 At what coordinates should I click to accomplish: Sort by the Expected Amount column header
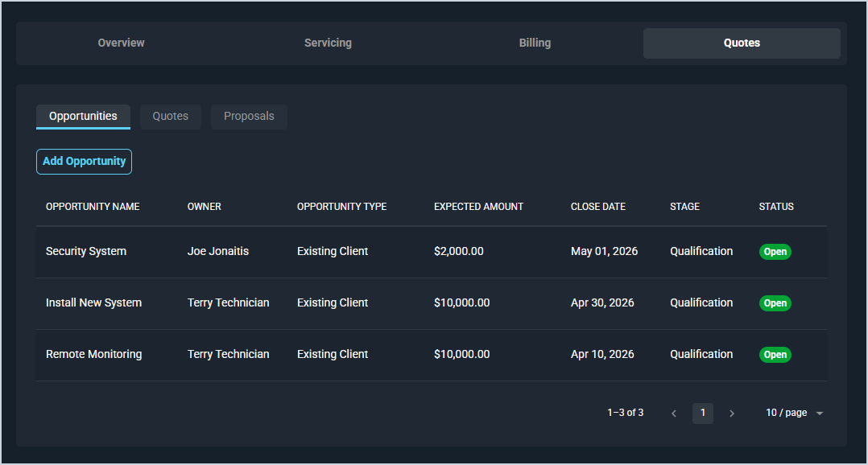478,207
